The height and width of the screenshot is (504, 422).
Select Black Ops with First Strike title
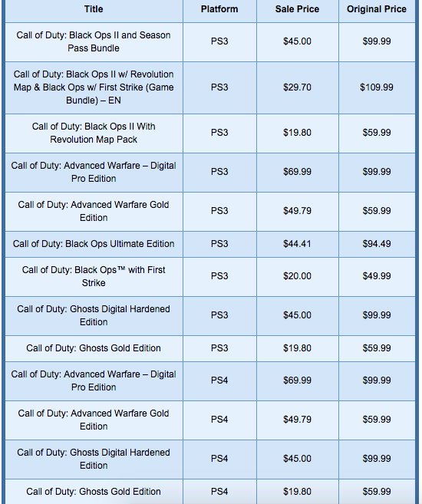(x=94, y=276)
